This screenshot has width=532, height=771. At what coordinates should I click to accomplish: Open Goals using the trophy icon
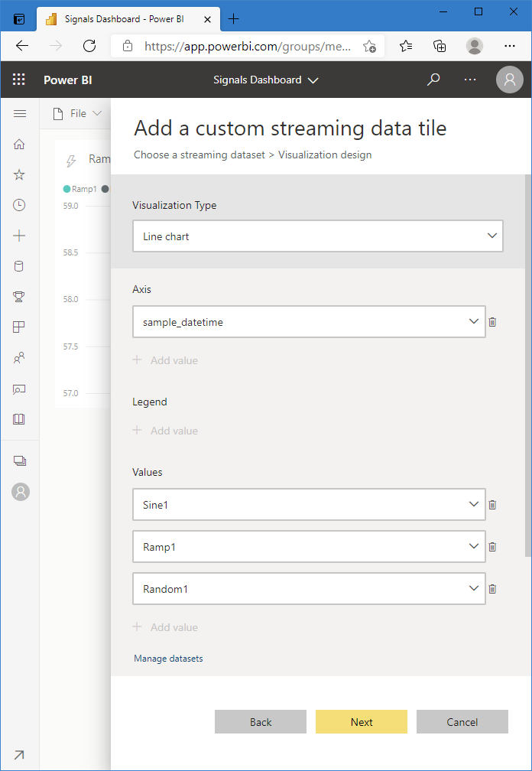click(x=21, y=297)
